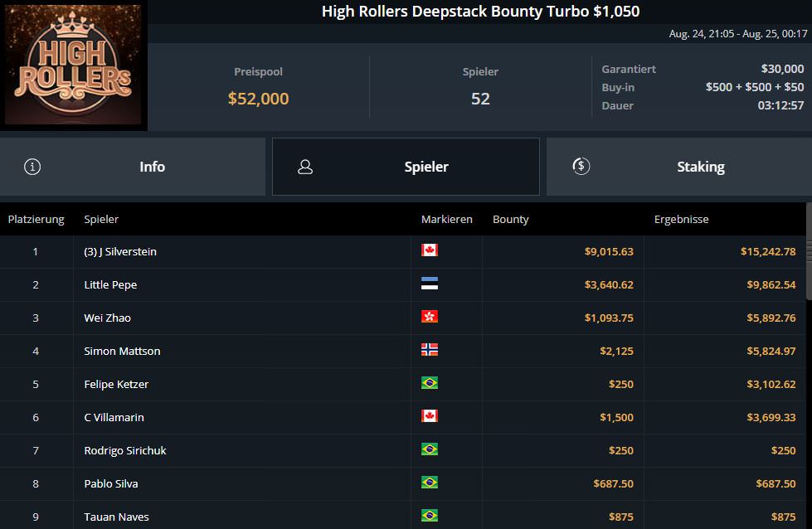Screen dimensions: 812x529
Task: Click the dollar coin Staking icon
Action: coord(581,167)
